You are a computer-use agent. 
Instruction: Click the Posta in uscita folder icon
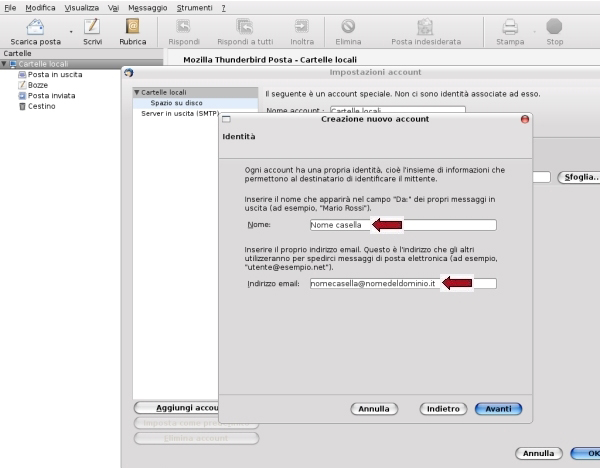(22, 74)
